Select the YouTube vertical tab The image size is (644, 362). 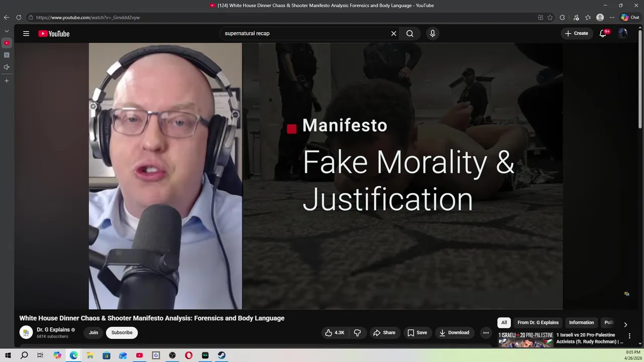point(7,43)
